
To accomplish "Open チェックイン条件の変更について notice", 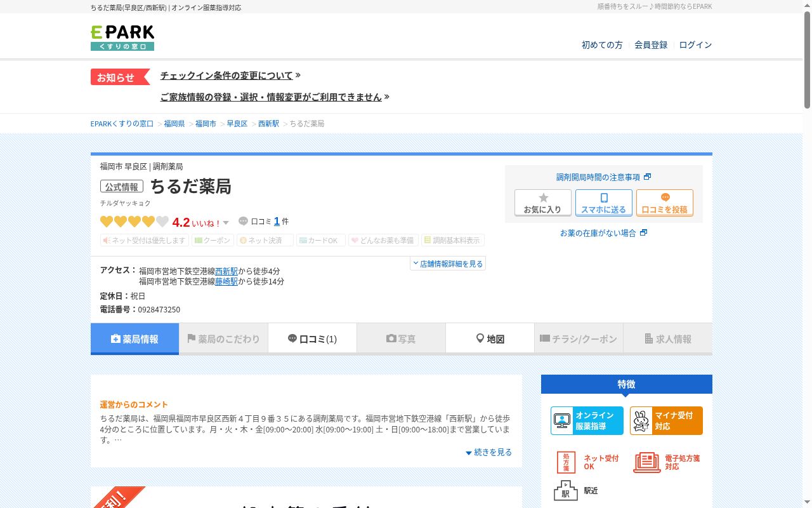I will click(226, 76).
